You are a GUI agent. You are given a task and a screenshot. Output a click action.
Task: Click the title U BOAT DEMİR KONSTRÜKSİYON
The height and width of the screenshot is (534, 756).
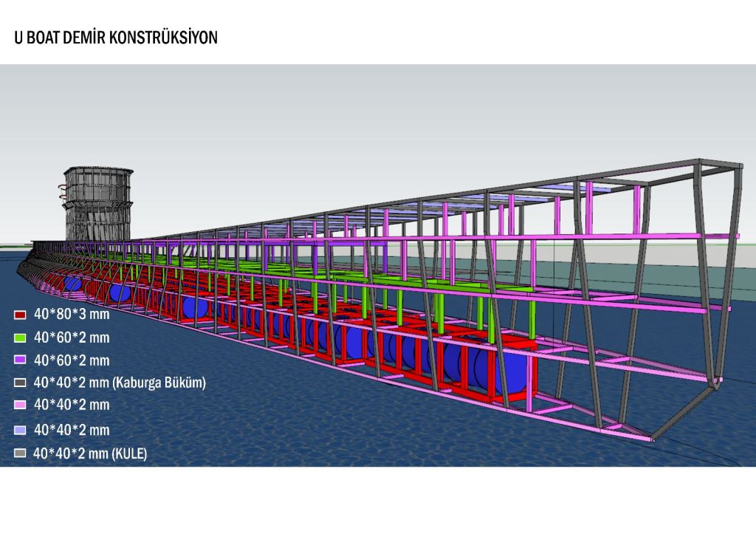116,38
